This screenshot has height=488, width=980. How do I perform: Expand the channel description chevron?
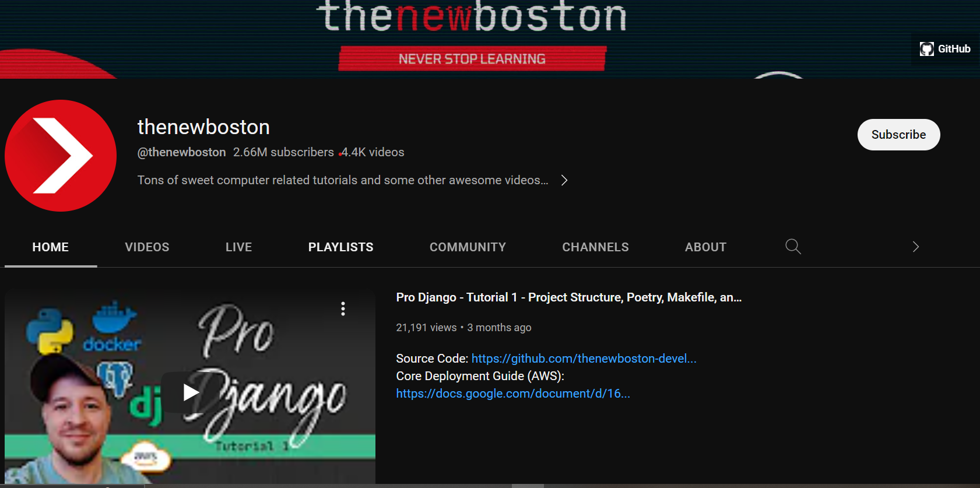coord(564,180)
